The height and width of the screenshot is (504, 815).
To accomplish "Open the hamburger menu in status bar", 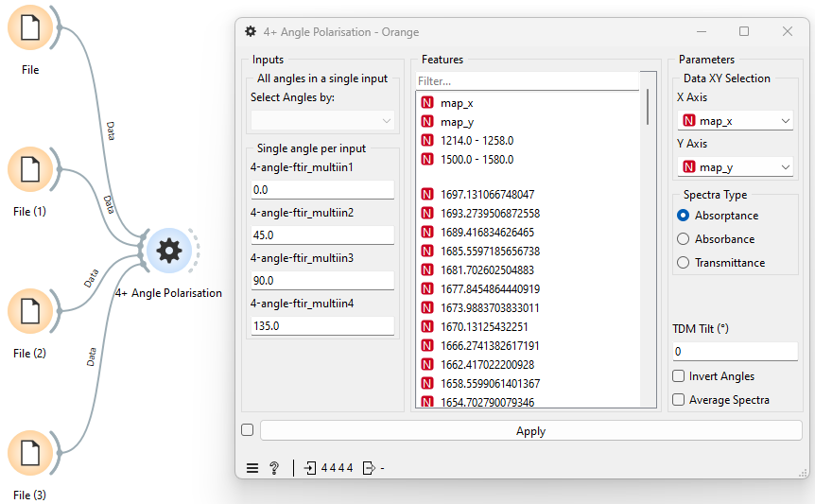I will point(252,468).
